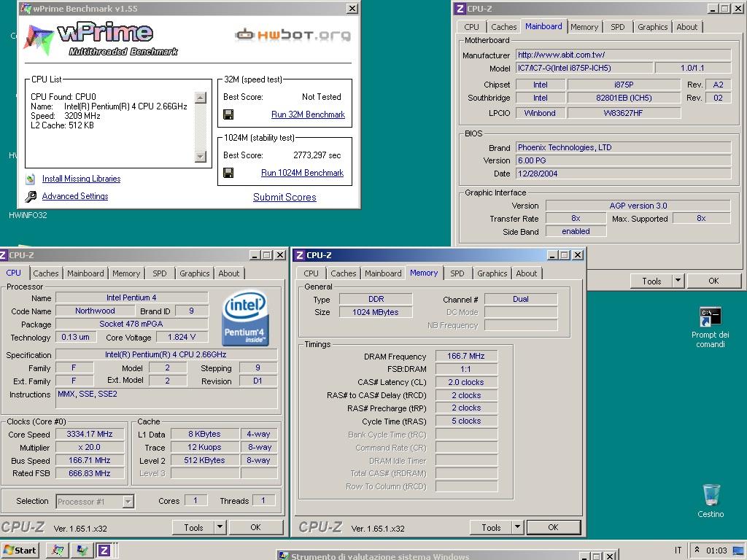Click the 82801EB (ICH5) southbridge field

624,98
